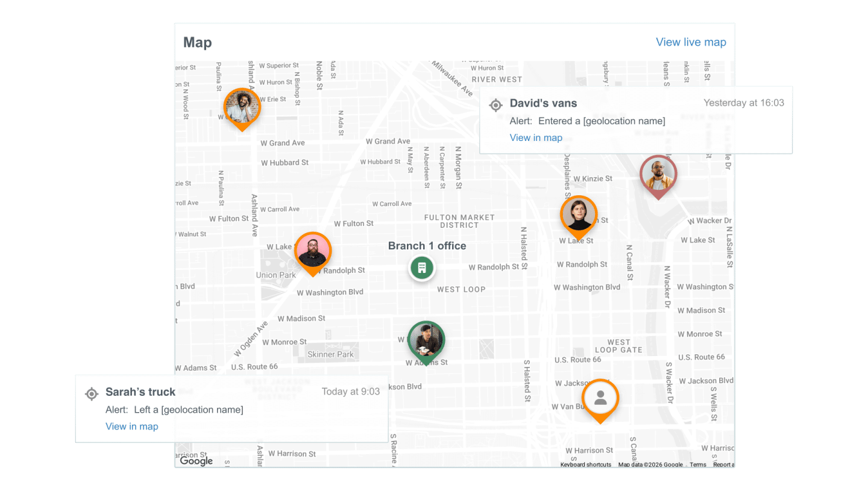Click the David's vans alert title
Viewport: 868px width, 488px height.
point(543,103)
